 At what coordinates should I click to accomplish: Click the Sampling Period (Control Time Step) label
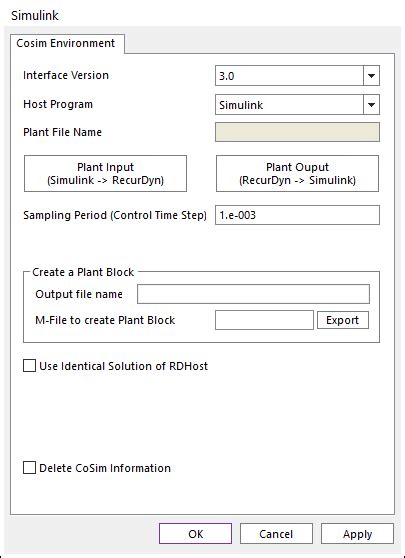[x=115, y=215]
